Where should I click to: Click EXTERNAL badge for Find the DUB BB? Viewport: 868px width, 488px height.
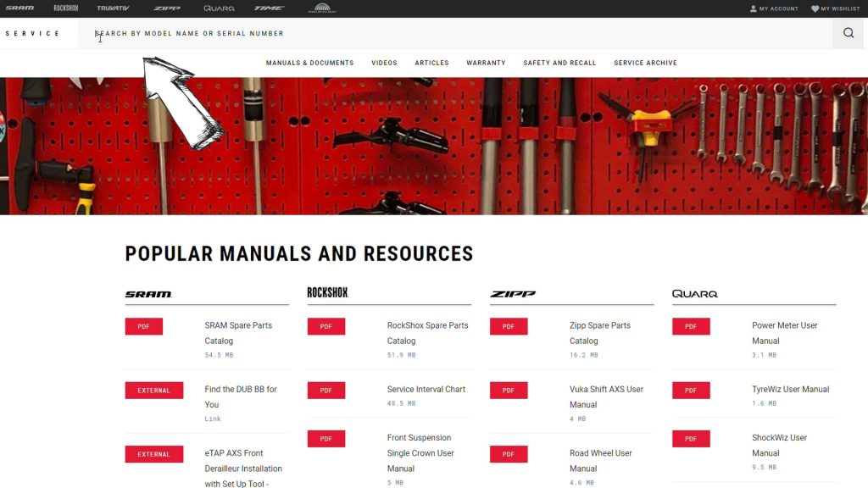pyautogui.click(x=154, y=391)
